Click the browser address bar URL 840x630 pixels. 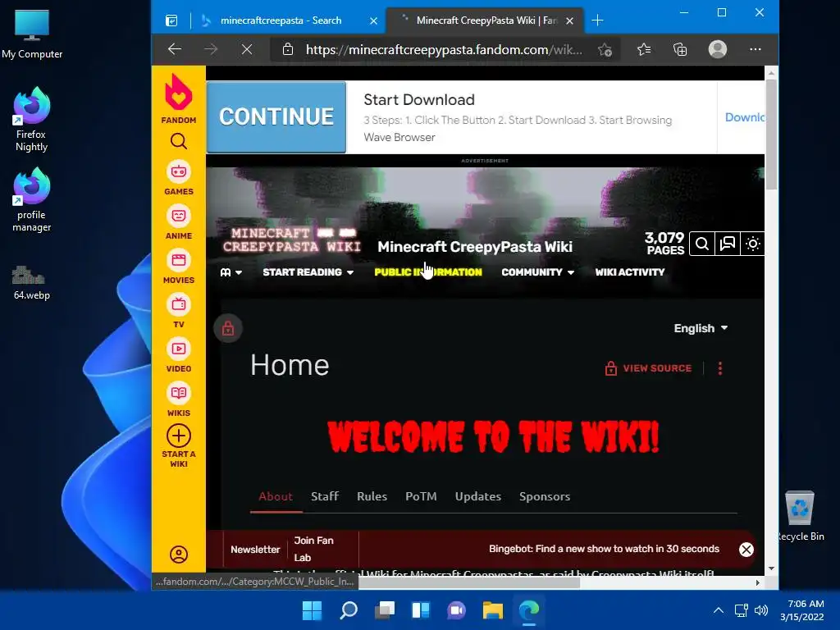(x=444, y=50)
